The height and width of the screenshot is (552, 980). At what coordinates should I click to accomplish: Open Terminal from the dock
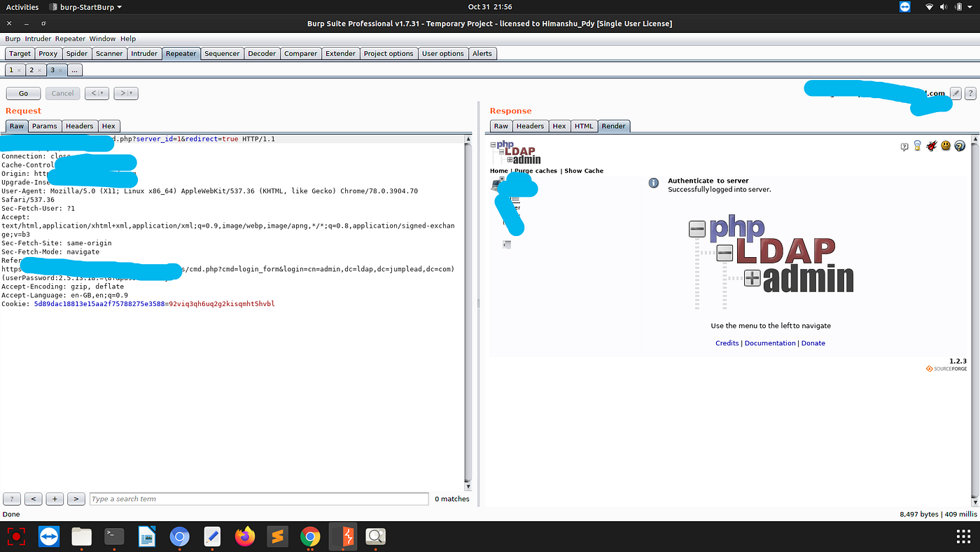click(x=114, y=537)
